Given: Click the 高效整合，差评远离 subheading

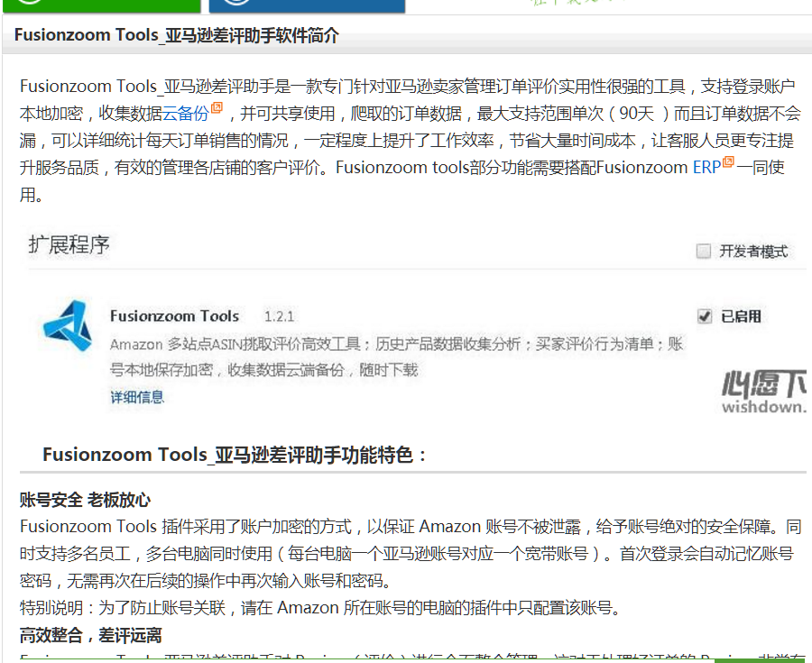Looking at the screenshot, I should [91, 635].
